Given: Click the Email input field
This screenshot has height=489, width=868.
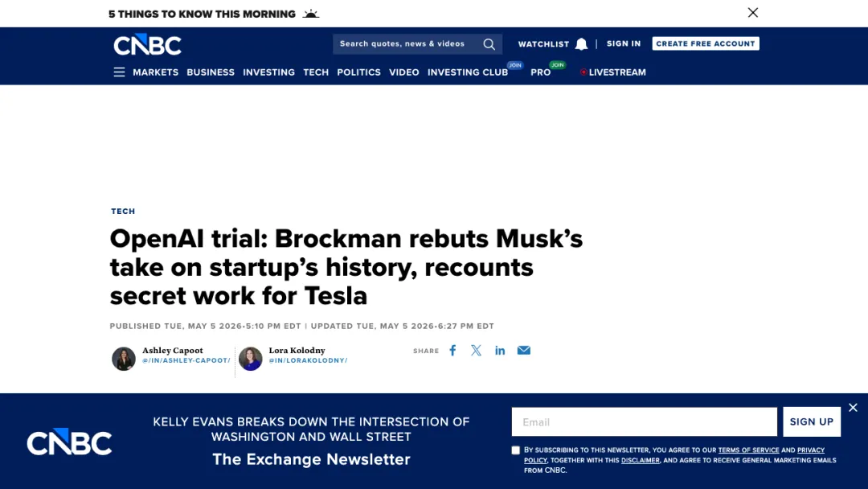Looking at the screenshot, I should pyautogui.click(x=645, y=422).
